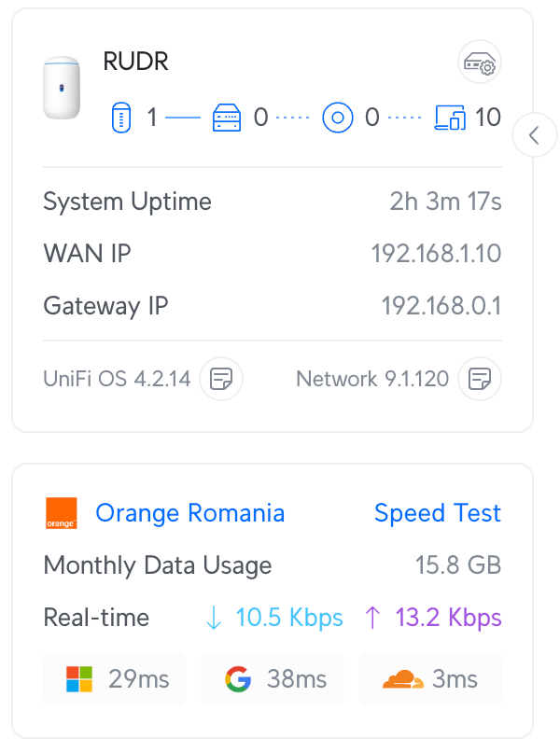
Task: Run the Speed Test
Action: click(x=437, y=513)
